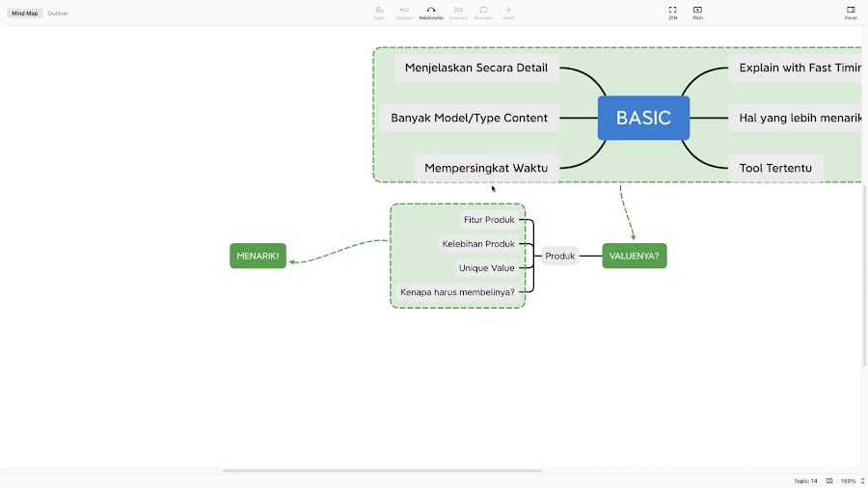Screen dimensions: 868x488
Task: Select the VALUENYA? node
Action: tap(635, 256)
